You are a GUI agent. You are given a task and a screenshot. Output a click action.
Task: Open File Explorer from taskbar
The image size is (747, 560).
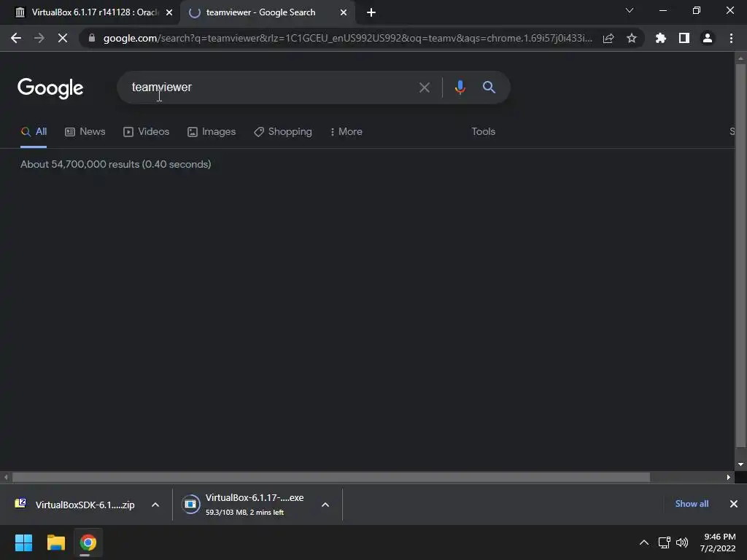pos(55,542)
